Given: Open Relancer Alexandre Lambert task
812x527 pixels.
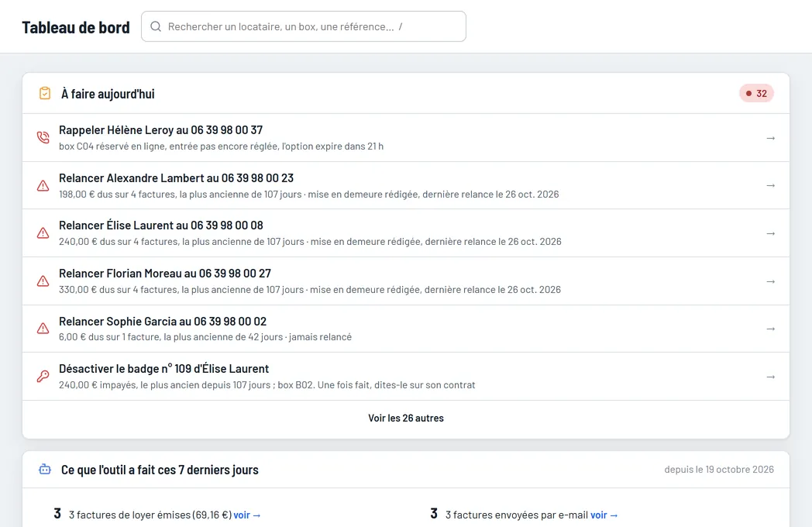Looking at the screenshot, I should (x=406, y=185).
